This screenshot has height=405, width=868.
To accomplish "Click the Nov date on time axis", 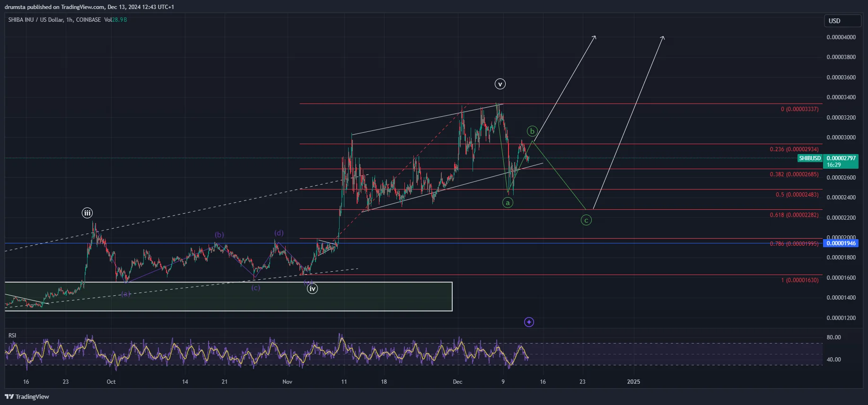I will [x=287, y=382].
